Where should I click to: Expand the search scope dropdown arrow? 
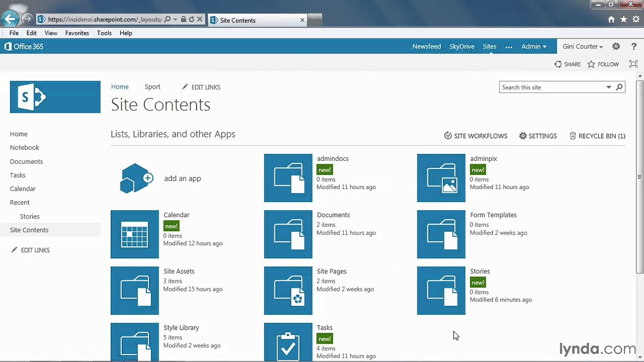[609, 87]
